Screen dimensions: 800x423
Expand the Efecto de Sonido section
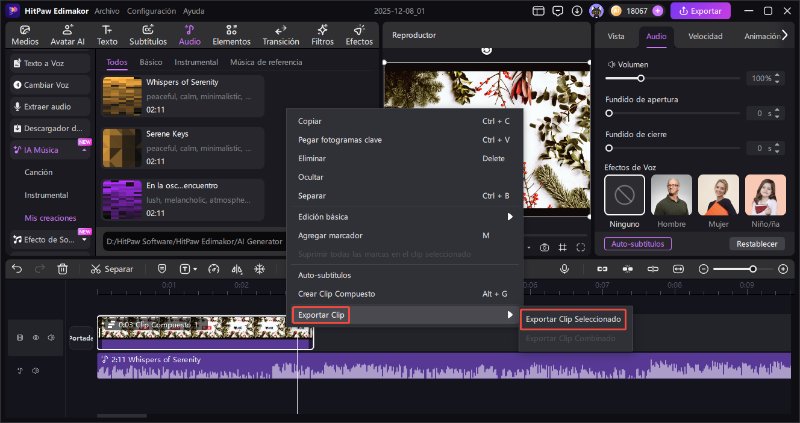(x=83, y=239)
